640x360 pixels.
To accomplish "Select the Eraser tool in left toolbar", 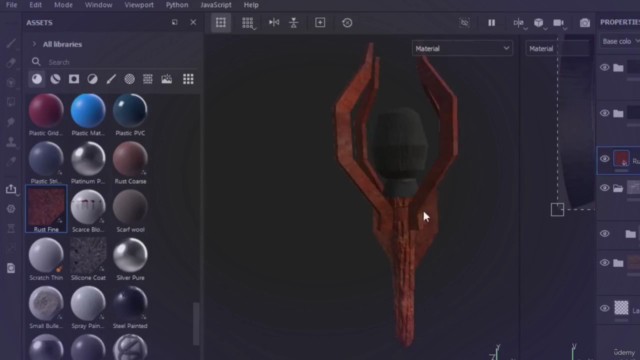I will coord(11,62).
